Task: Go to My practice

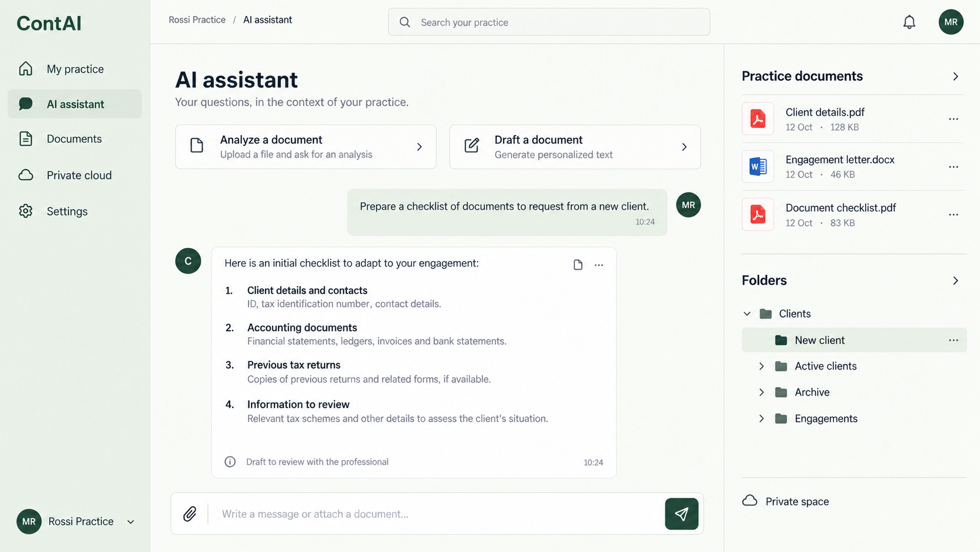Action: 75,69
